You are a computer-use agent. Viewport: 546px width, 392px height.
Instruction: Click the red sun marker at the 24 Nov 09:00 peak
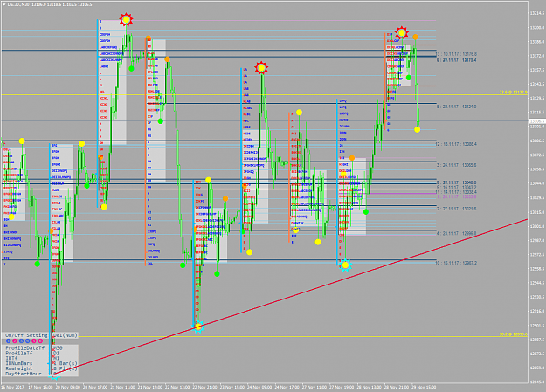click(261, 68)
